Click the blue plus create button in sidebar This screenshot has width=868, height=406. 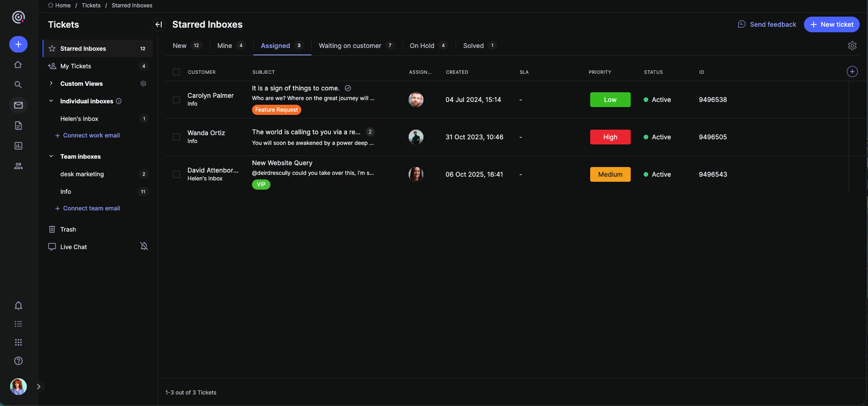(x=18, y=45)
